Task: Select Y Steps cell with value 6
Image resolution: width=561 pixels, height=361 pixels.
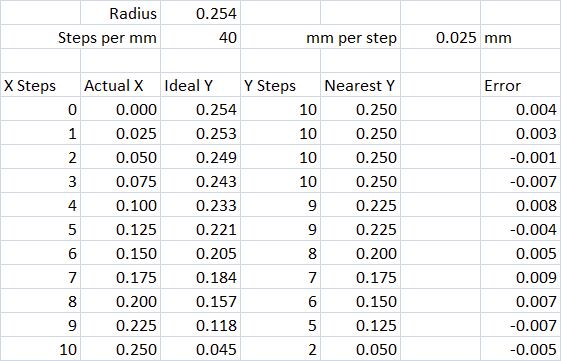Action: [281, 301]
